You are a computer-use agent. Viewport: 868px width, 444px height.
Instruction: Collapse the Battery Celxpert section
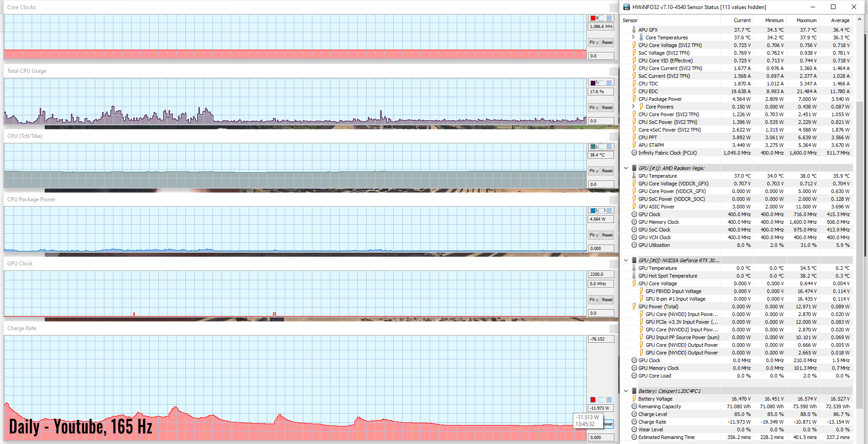tap(626, 391)
